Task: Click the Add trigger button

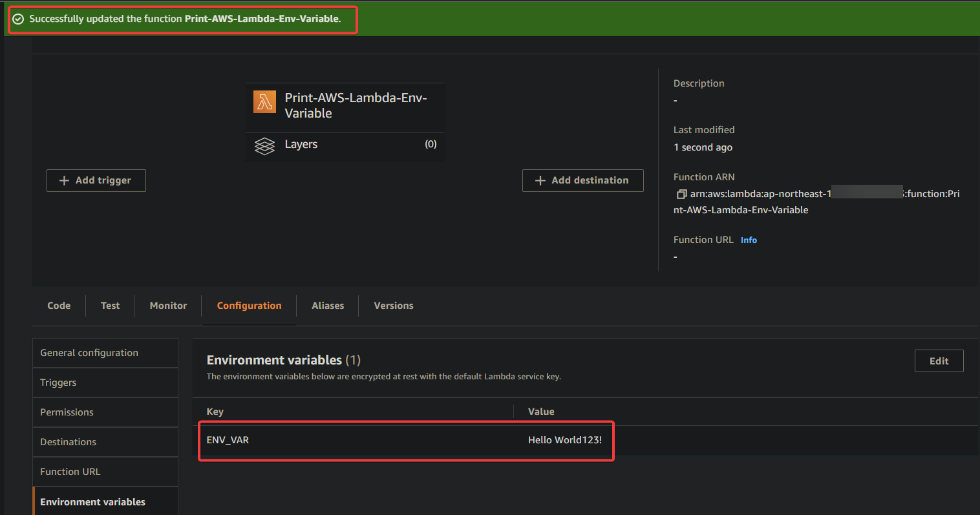Action: pyautogui.click(x=96, y=180)
